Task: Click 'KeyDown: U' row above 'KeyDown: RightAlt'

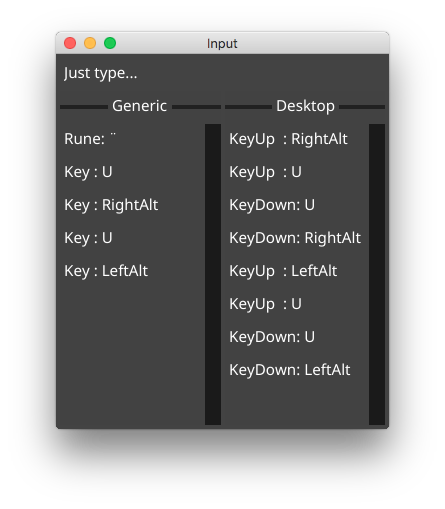Action: pyautogui.click(x=272, y=205)
